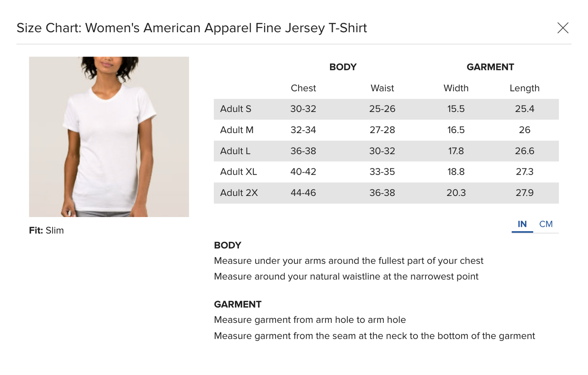This screenshot has width=588, height=375.
Task: Click the Adult XL size label
Action: click(238, 172)
